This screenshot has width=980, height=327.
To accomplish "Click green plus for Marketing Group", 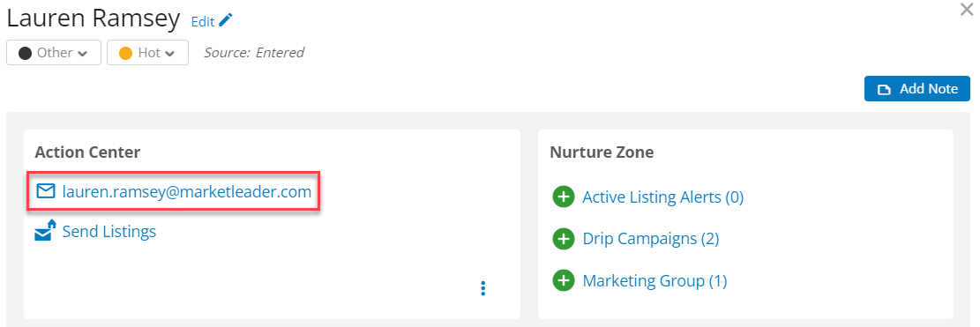I will (x=563, y=281).
